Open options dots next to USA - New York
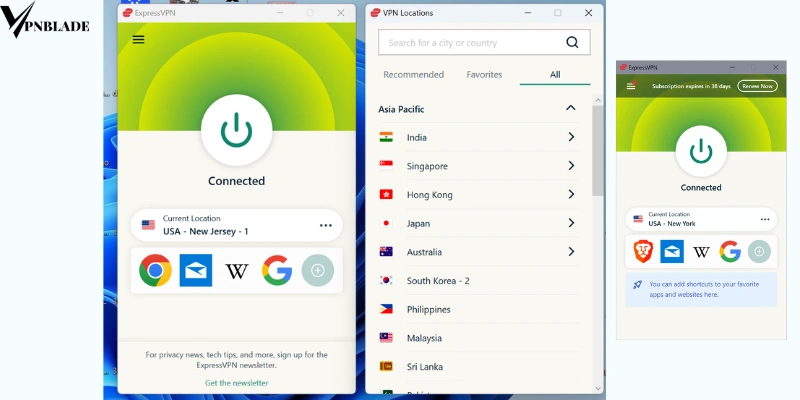 click(765, 219)
